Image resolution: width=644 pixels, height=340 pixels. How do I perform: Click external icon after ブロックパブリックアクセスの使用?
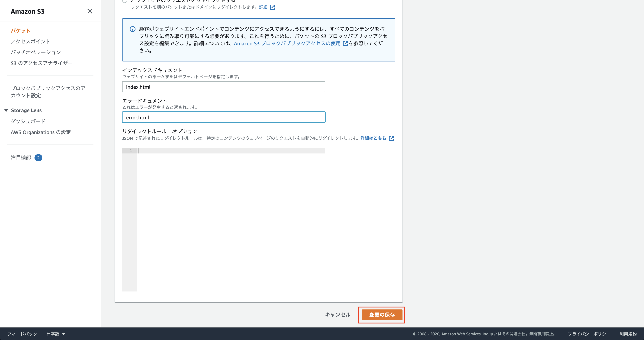point(345,43)
